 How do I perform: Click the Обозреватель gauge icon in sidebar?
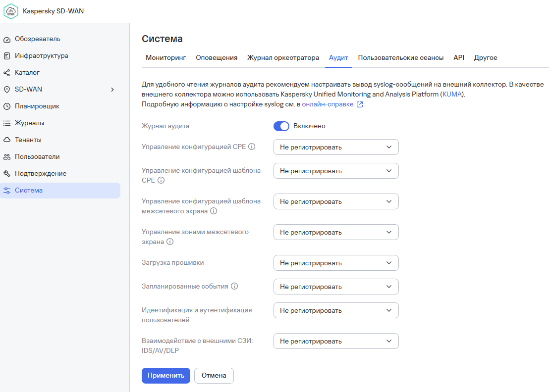coord(7,40)
